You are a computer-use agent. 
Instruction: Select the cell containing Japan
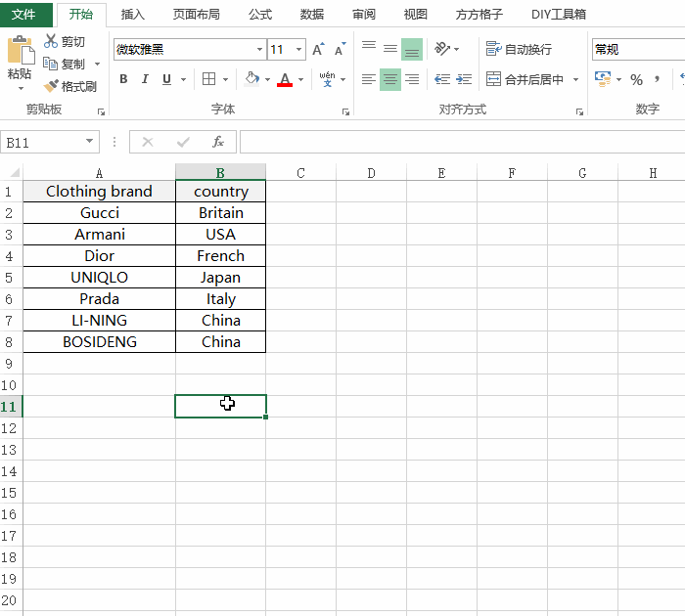220,278
